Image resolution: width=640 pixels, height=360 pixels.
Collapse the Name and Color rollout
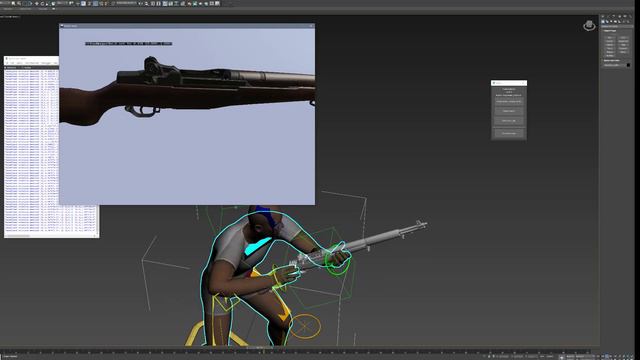(x=611, y=60)
